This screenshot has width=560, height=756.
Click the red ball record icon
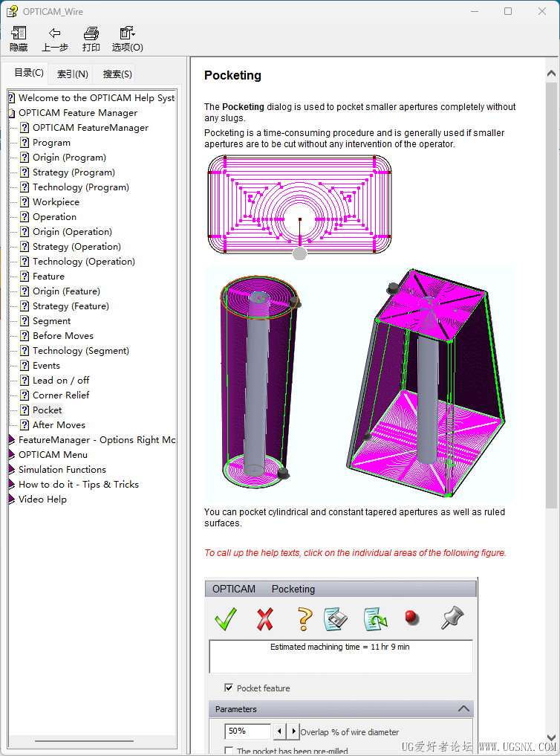point(411,617)
